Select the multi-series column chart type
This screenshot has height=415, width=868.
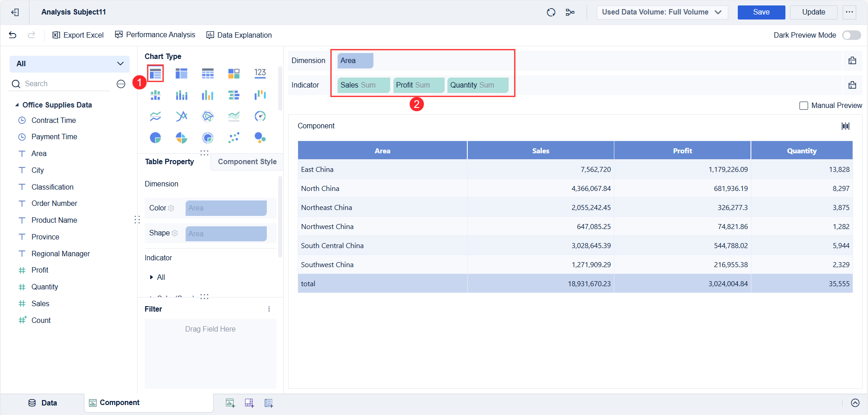[x=208, y=95]
